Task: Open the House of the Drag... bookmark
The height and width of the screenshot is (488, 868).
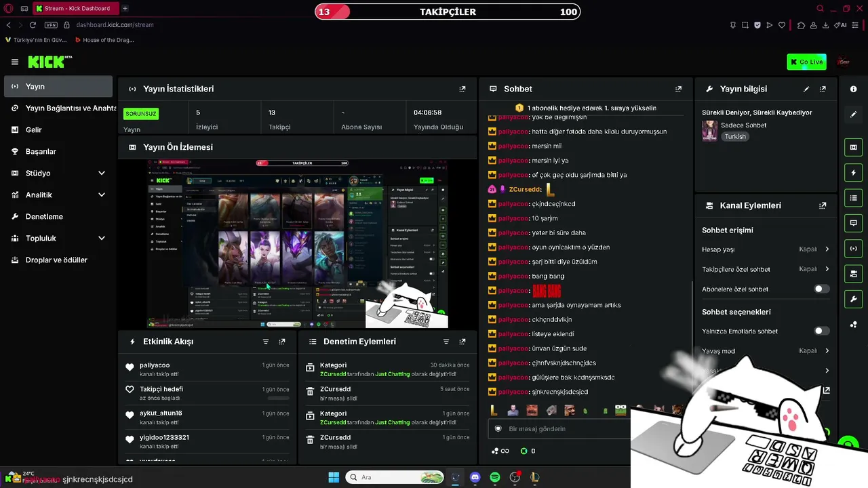Action: pos(104,40)
